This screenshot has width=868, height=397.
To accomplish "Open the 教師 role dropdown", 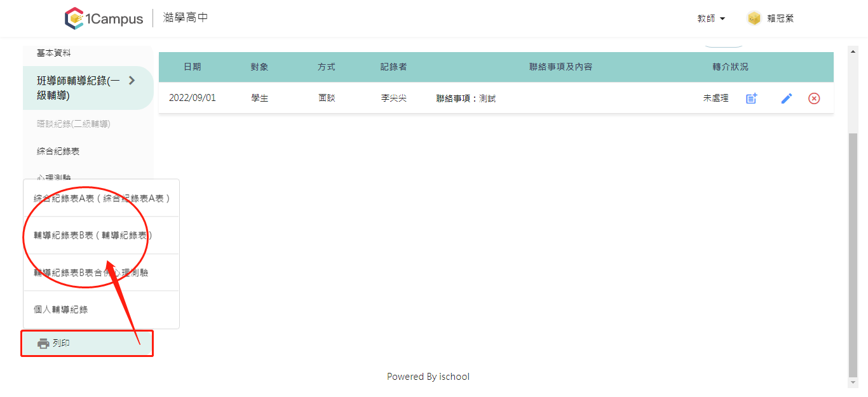I will click(x=711, y=18).
